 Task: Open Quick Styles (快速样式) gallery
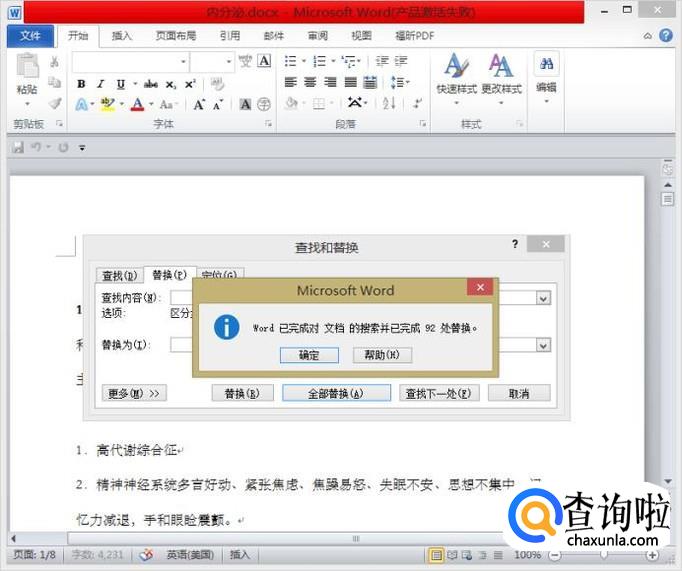(x=457, y=74)
